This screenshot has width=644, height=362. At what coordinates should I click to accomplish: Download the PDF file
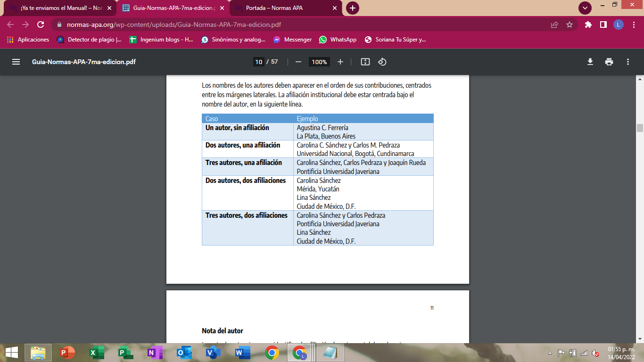coord(590,62)
